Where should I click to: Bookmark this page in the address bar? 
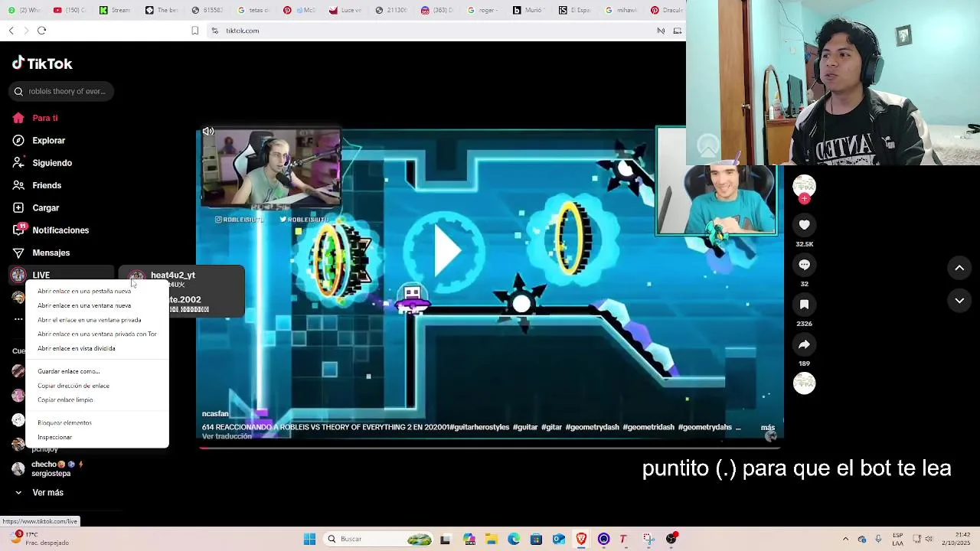point(194,31)
